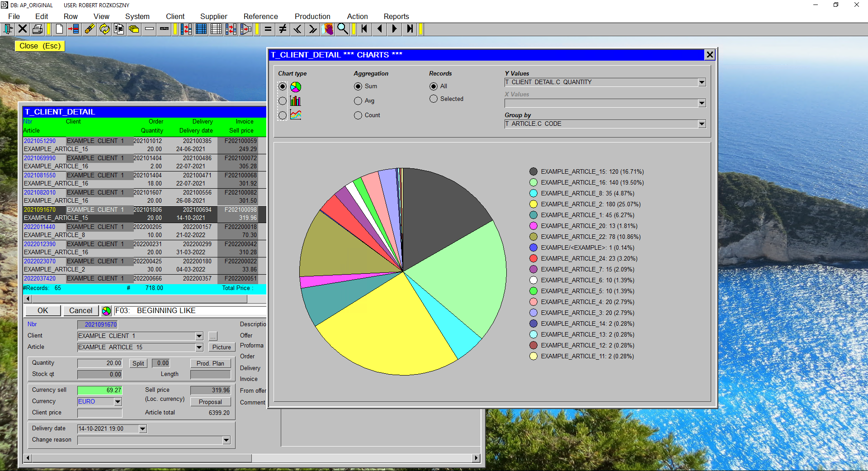Click the magnifying glass search icon

(x=343, y=29)
